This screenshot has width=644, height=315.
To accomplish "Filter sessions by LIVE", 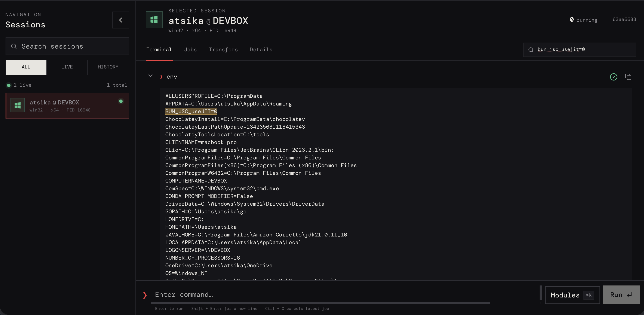I will (x=67, y=67).
